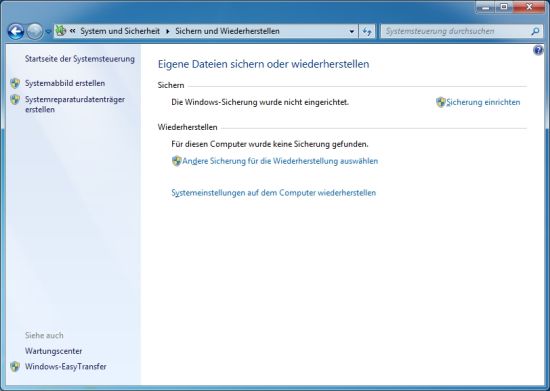550x391 pixels.
Task: Open 'Systemeinstellungen auf dem Computer wiederherstellen'
Action: [274, 193]
